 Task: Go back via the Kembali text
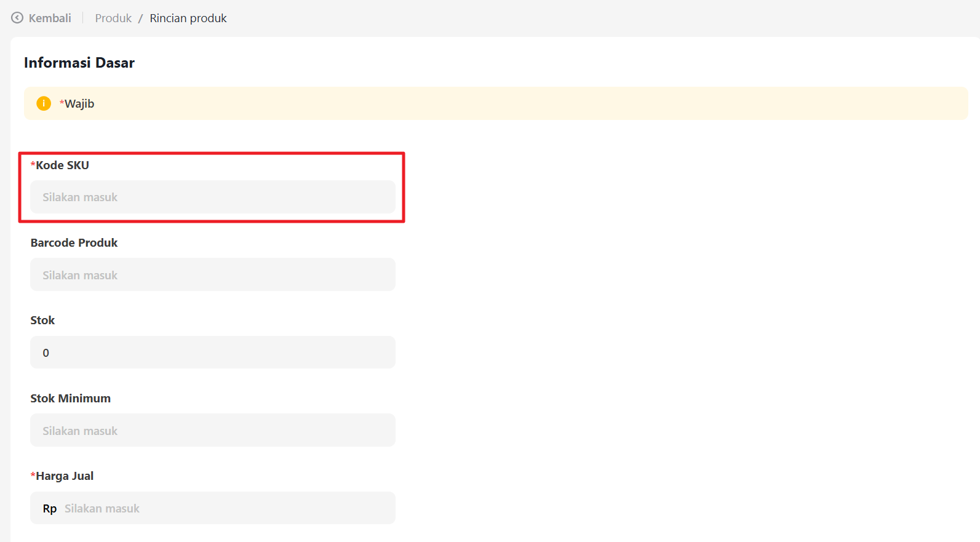click(50, 18)
